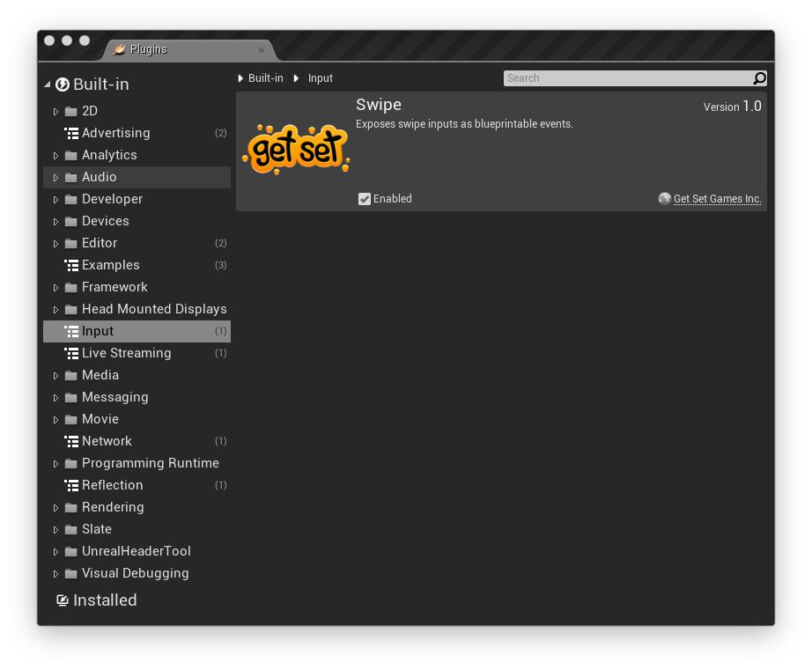Click the search magnifier icon
Viewport: 812px width, 670px height.
click(759, 78)
